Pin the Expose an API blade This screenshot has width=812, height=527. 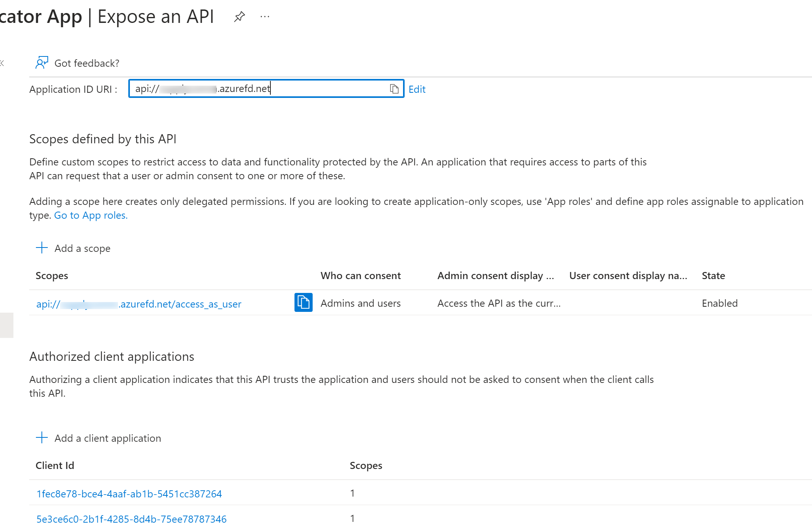pos(239,17)
